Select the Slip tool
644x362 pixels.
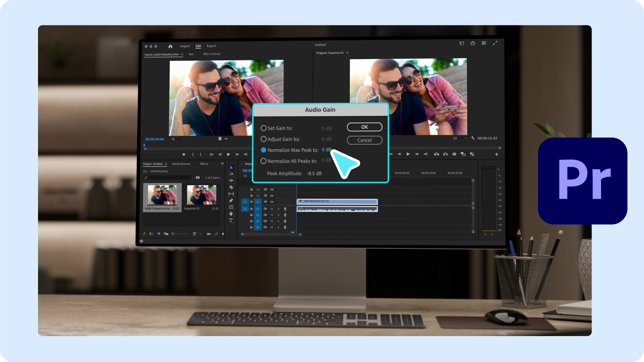[x=231, y=194]
